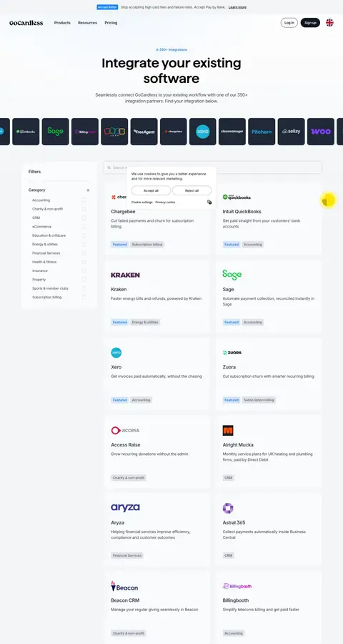Collapse the Category filter section
This screenshot has width=343, height=644.
(x=88, y=190)
